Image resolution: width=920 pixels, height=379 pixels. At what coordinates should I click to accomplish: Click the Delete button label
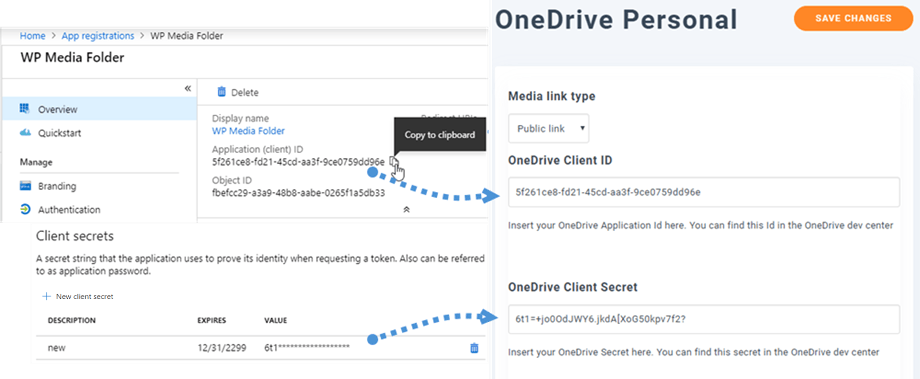pos(245,92)
